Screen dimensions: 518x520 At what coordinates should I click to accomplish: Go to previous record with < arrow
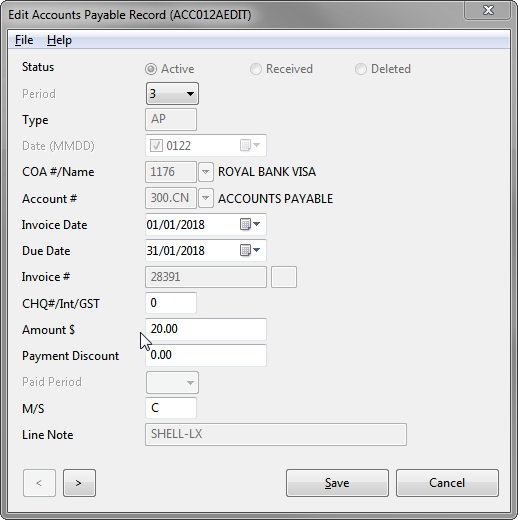[x=39, y=483]
